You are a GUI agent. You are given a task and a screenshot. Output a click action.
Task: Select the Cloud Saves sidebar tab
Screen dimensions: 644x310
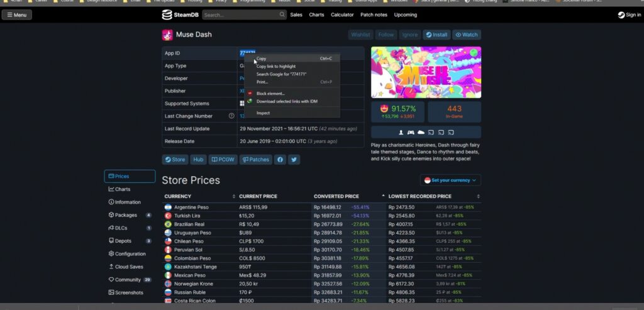(x=130, y=267)
